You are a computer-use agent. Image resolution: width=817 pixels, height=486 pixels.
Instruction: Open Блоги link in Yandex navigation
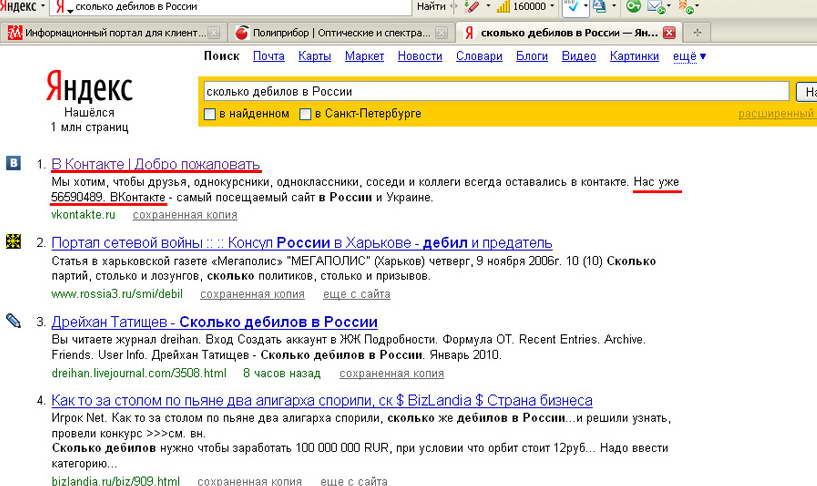pos(532,56)
